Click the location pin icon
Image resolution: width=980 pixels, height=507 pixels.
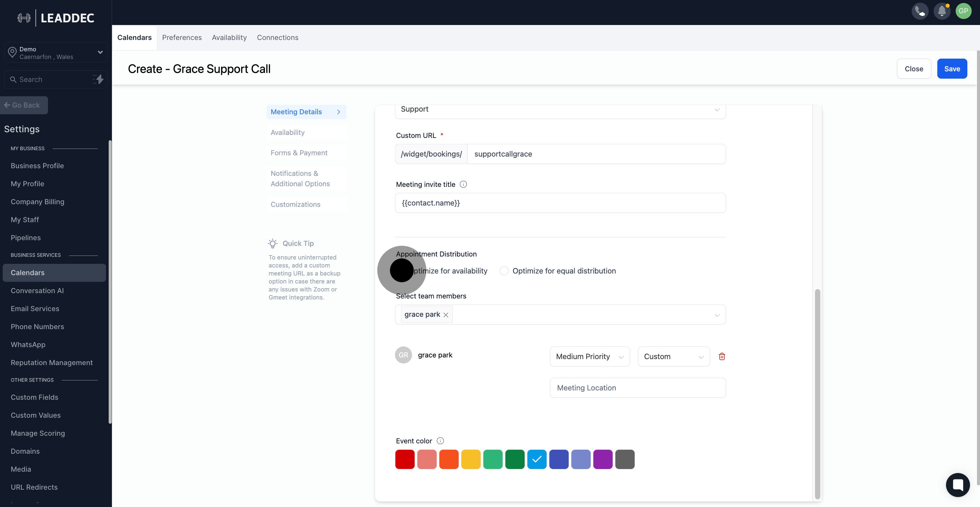pos(12,52)
